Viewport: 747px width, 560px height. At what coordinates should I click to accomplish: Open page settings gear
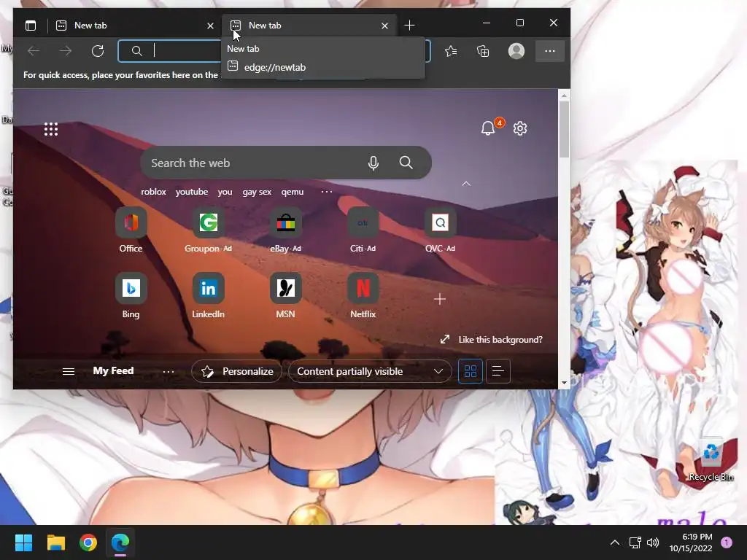point(519,128)
